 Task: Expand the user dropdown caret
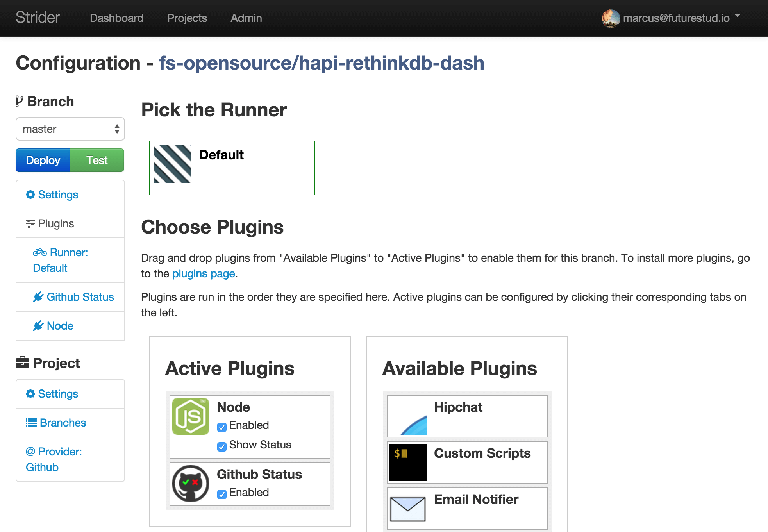pyautogui.click(x=738, y=16)
